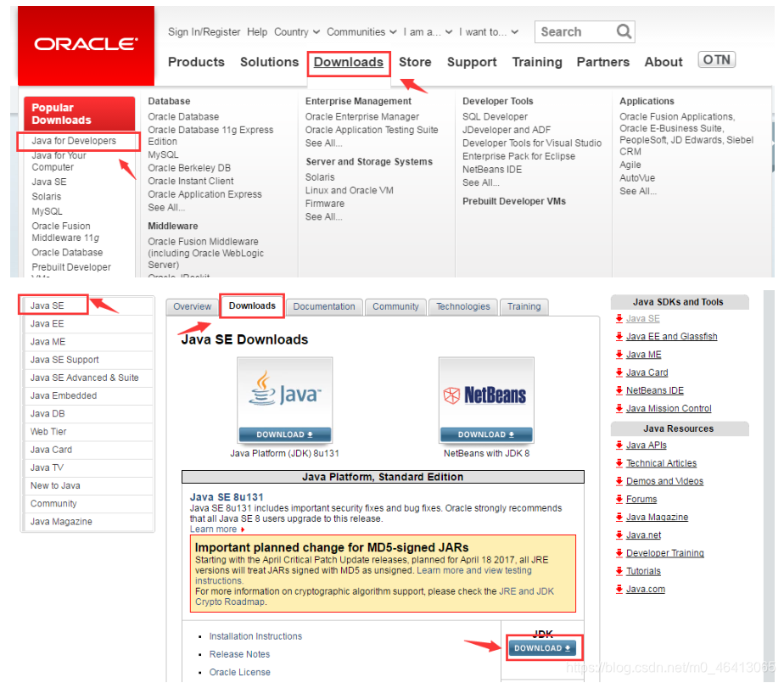
Task: Click Java Mission Control in Java SDKs and Tools
Action: (669, 408)
